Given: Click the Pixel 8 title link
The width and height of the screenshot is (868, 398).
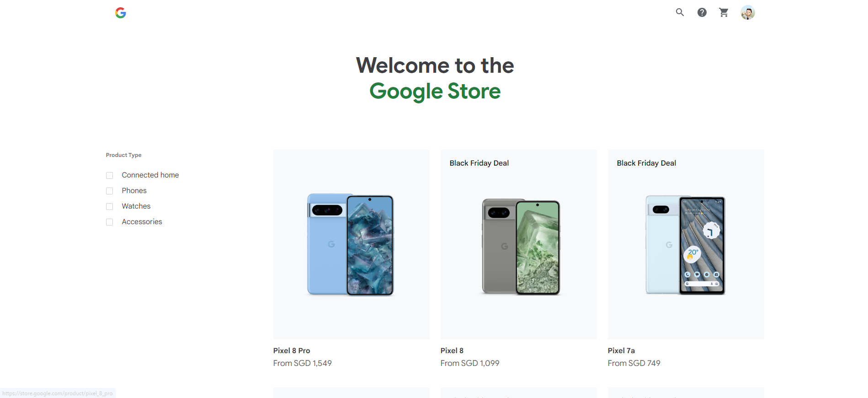Looking at the screenshot, I should pyautogui.click(x=452, y=350).
